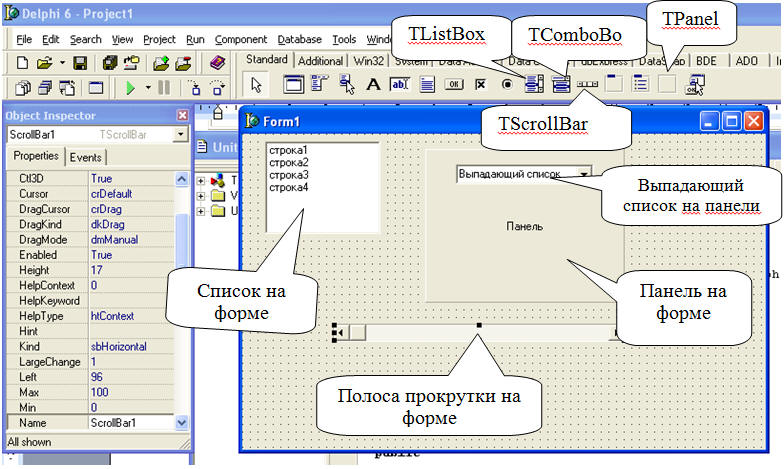
Task: Select the Edit 'ab' palette component
Action: click(x=400, y=84)
